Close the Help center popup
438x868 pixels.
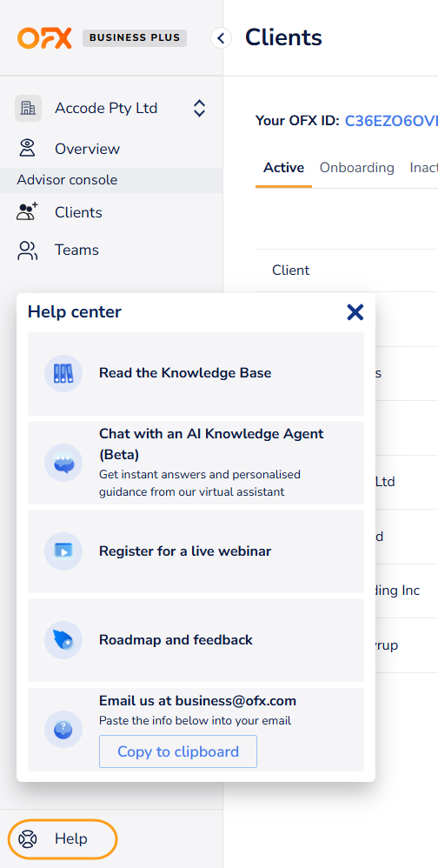point(355,312)
